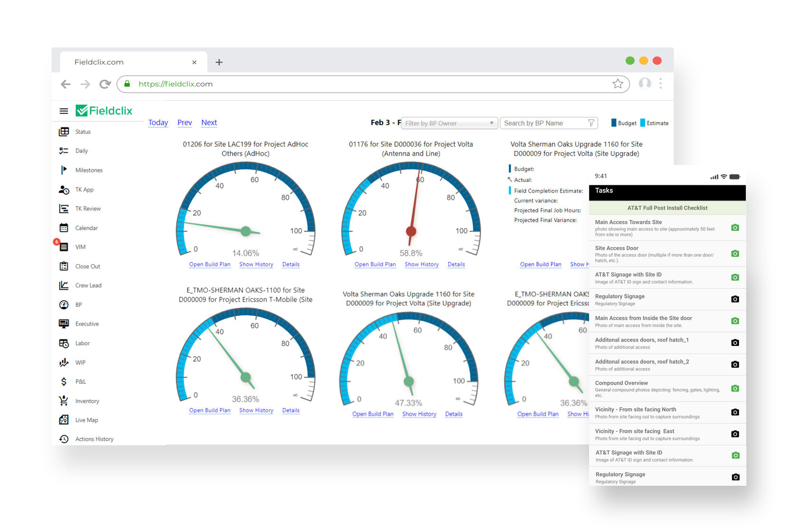Tap camera icon for Regulatory Signage task

pos(735,299)
